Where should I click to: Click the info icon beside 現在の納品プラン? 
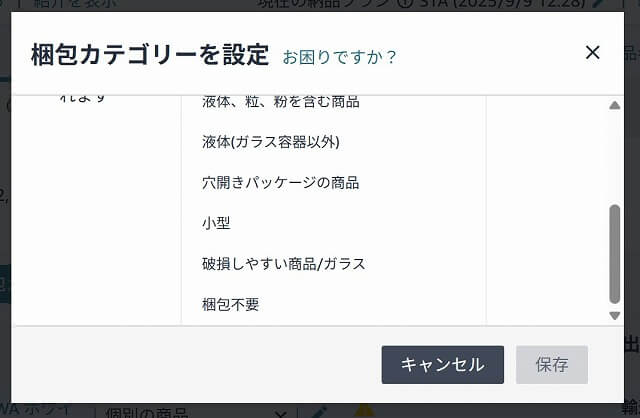(403, 4)
